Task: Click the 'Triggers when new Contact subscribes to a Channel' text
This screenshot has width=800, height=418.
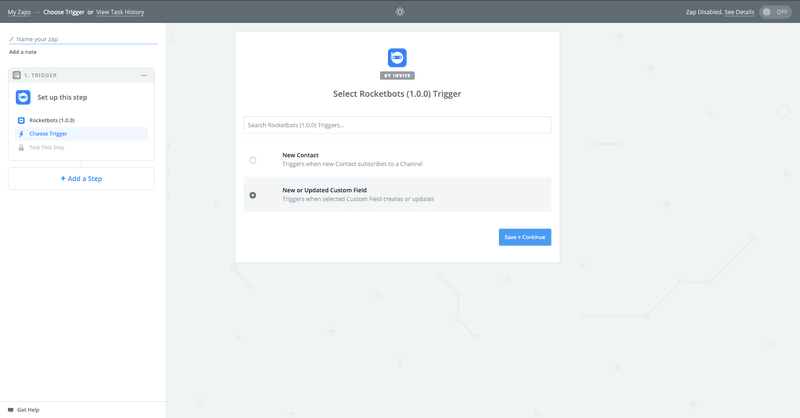Action: point(353,164)
